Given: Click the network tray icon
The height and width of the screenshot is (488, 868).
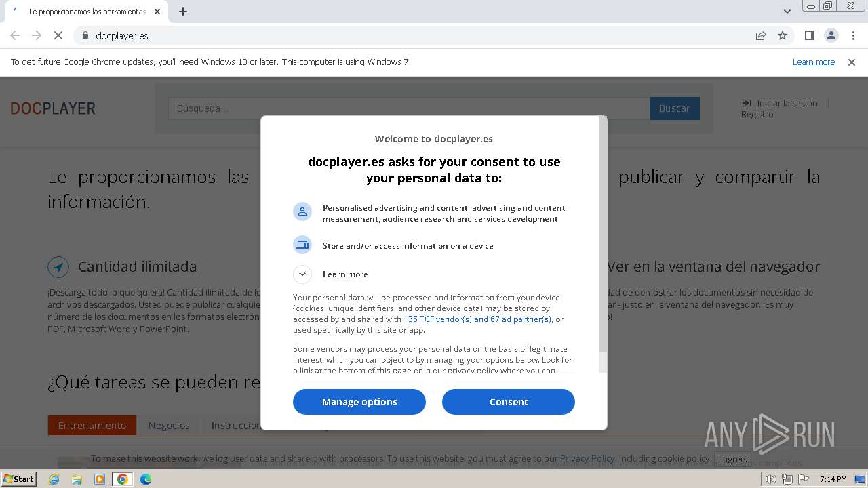Looking at the screenshot, I should tap(787, 479).
